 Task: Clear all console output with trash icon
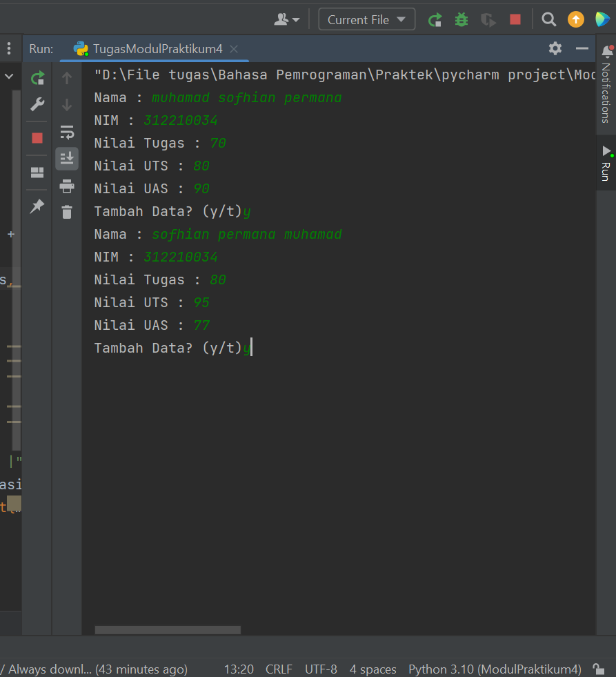[x=67, y=212]
